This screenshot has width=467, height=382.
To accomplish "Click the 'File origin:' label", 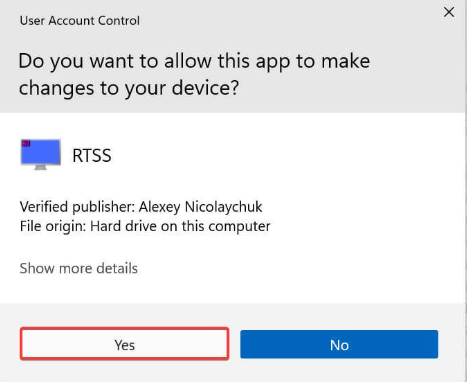I will (53, 226).
